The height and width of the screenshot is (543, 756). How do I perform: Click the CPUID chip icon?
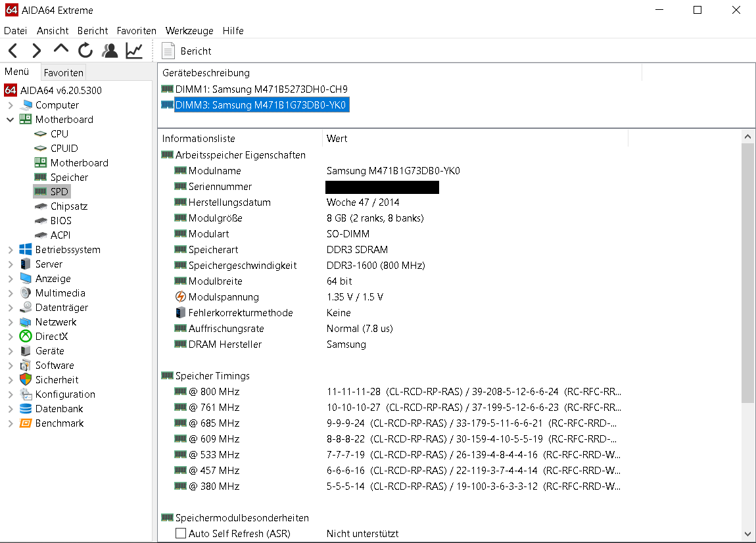pos(41,148)
